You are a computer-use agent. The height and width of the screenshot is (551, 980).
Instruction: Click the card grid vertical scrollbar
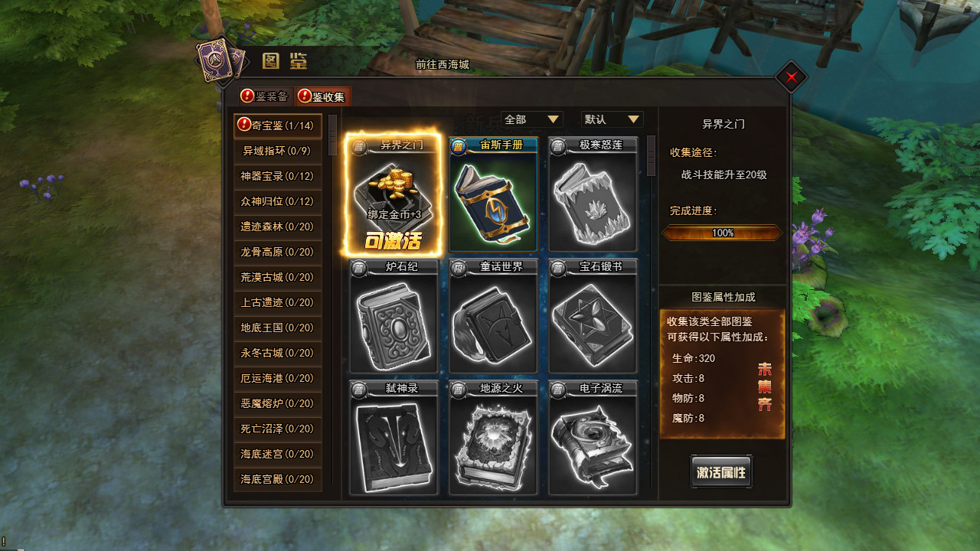point(652,312)
